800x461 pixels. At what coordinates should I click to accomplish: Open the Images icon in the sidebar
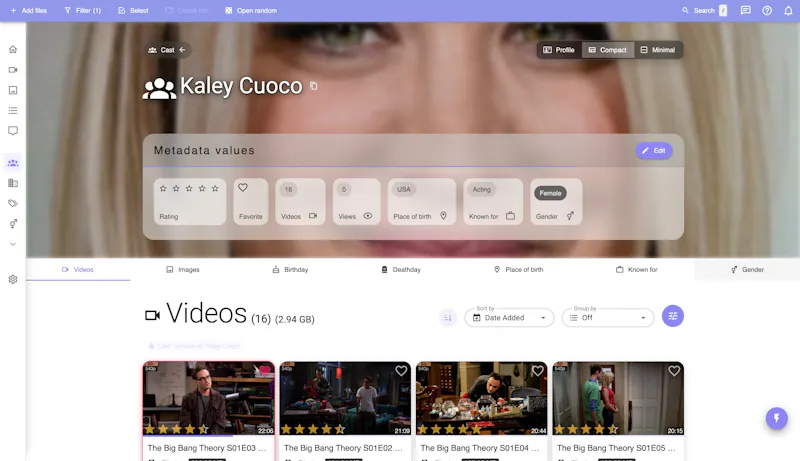13,90
